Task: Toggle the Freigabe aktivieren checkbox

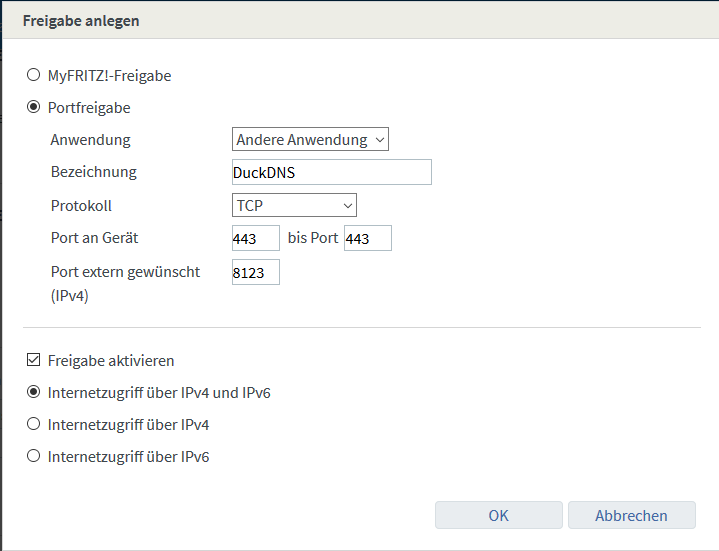Action: pos(33,360)
